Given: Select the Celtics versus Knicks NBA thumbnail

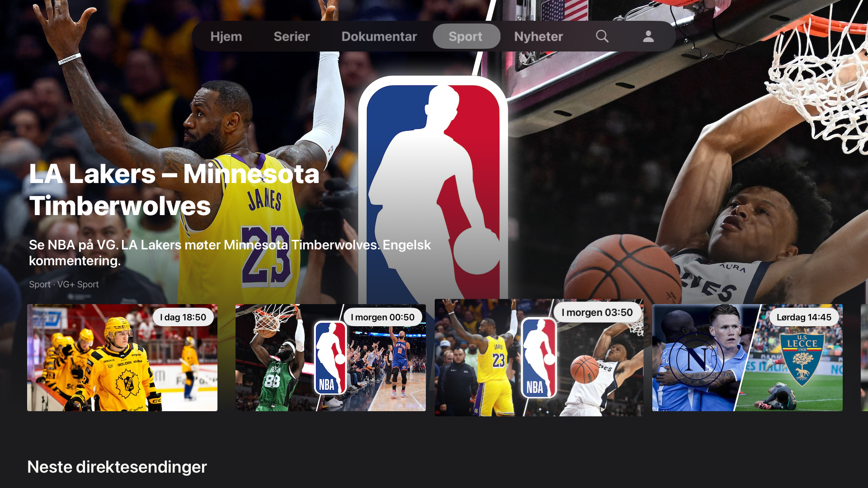Looking at the screenshot, I should (x=330, y=357).
